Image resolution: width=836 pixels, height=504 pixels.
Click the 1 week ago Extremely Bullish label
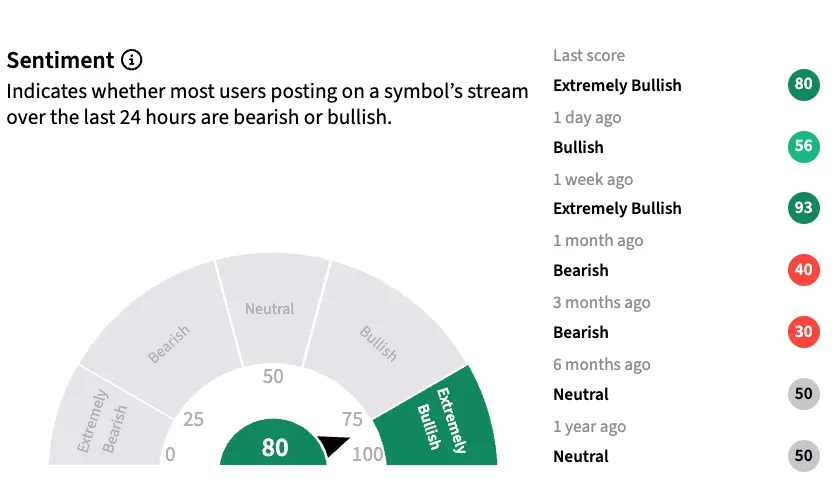(x=617, y=208)
